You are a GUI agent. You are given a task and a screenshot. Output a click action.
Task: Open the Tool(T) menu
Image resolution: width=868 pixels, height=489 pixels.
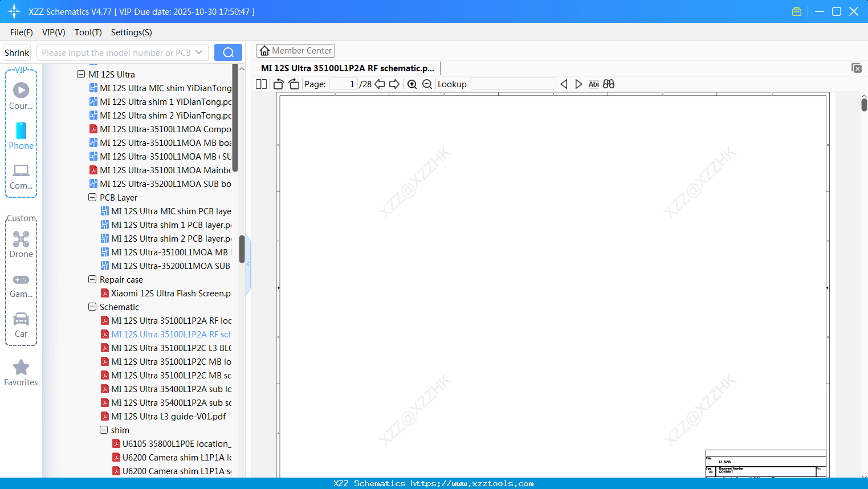[88, 32]
